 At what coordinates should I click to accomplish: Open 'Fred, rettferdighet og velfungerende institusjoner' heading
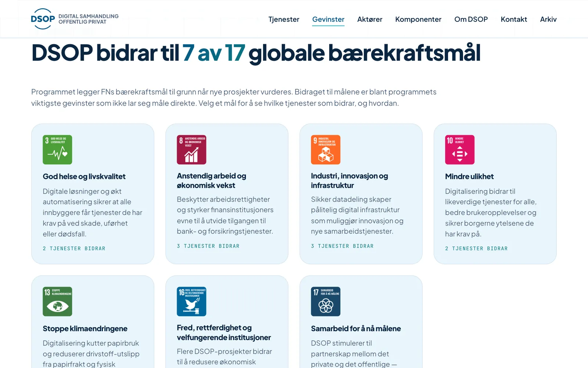[x=224, y=333]
